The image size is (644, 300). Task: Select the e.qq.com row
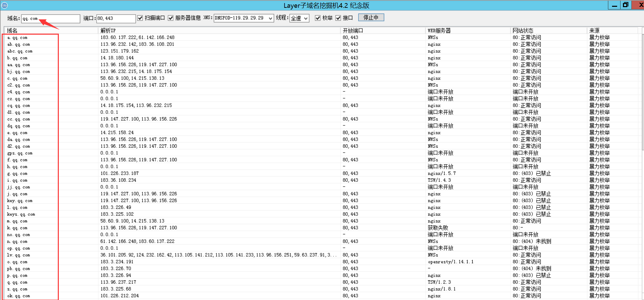321,133
